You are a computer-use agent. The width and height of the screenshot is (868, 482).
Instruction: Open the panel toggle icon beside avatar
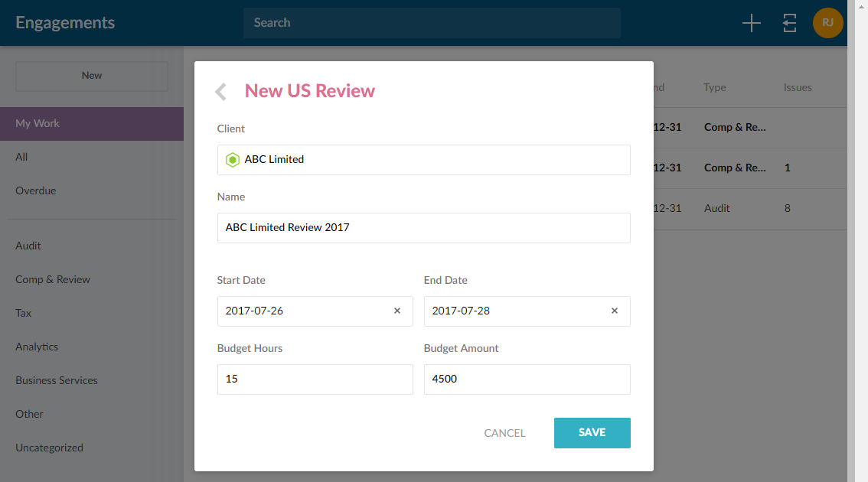[x=790, y=23]
